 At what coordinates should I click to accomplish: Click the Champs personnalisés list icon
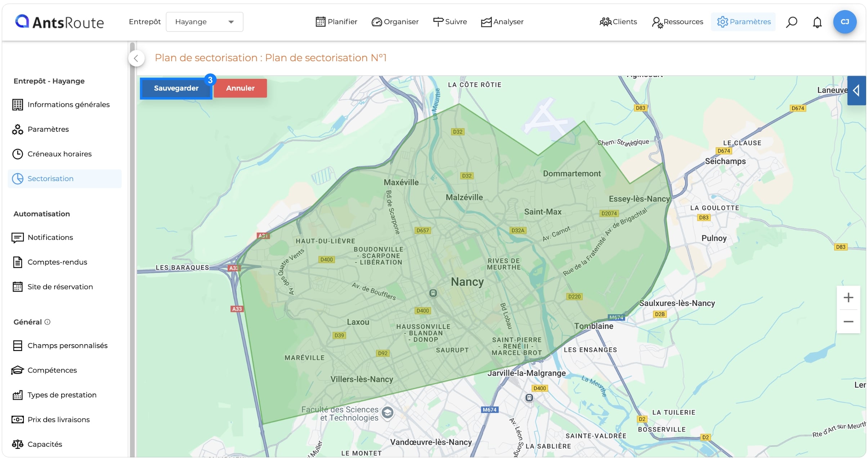[x=17, y=346]
